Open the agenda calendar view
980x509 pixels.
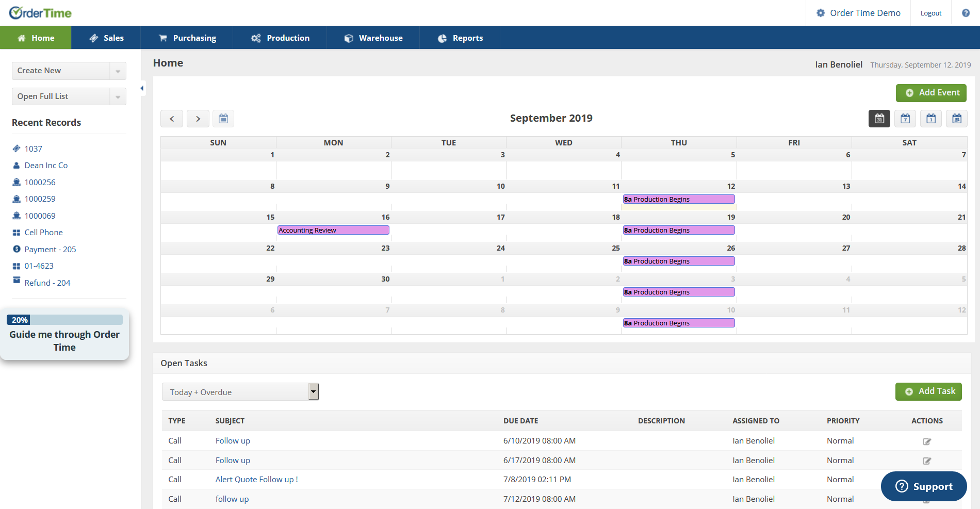957,118
